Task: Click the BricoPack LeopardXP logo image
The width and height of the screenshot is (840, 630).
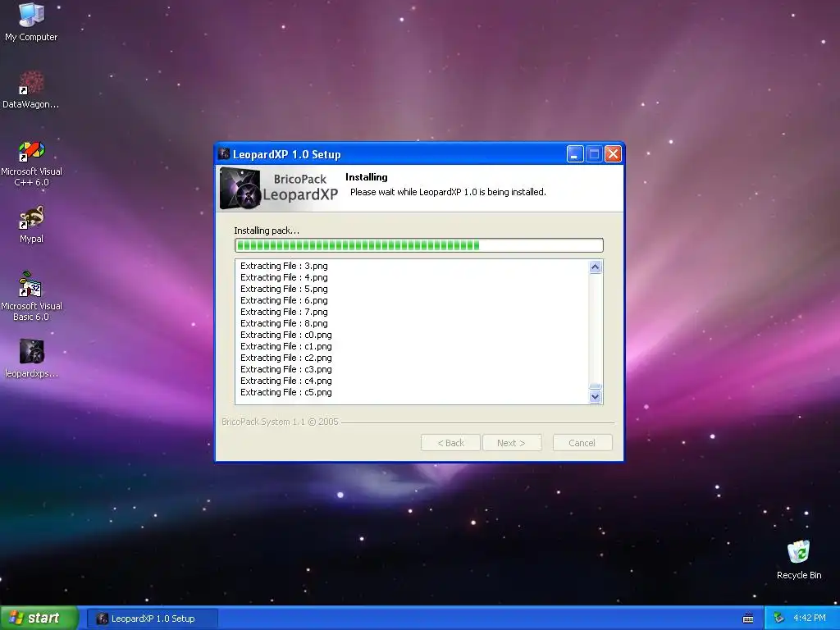Action: (x=279, y=188)
